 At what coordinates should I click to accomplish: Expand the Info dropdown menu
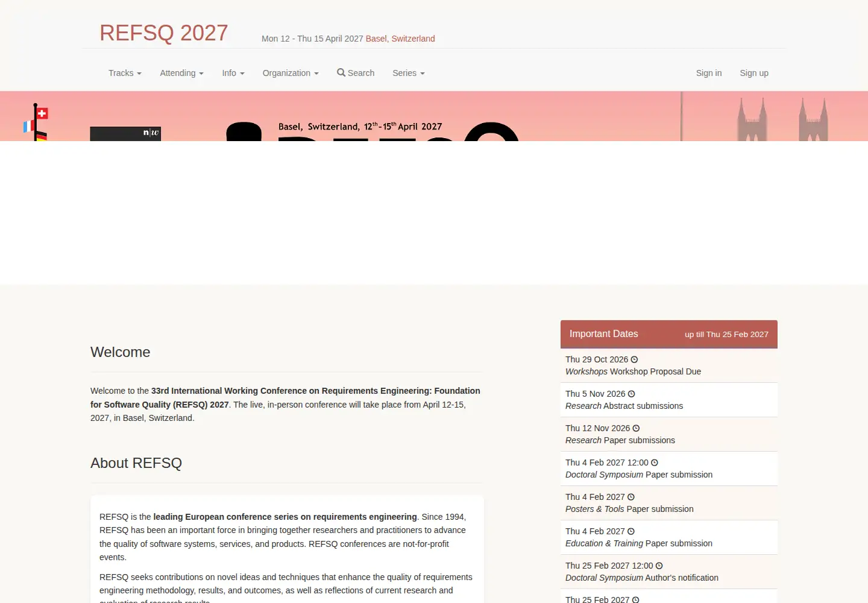(x=233, y=73)
